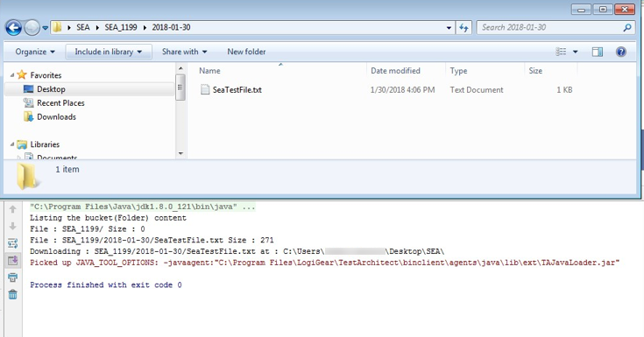Clear console with the trash icon
644x337 pixels.
[x=13, y=294]
